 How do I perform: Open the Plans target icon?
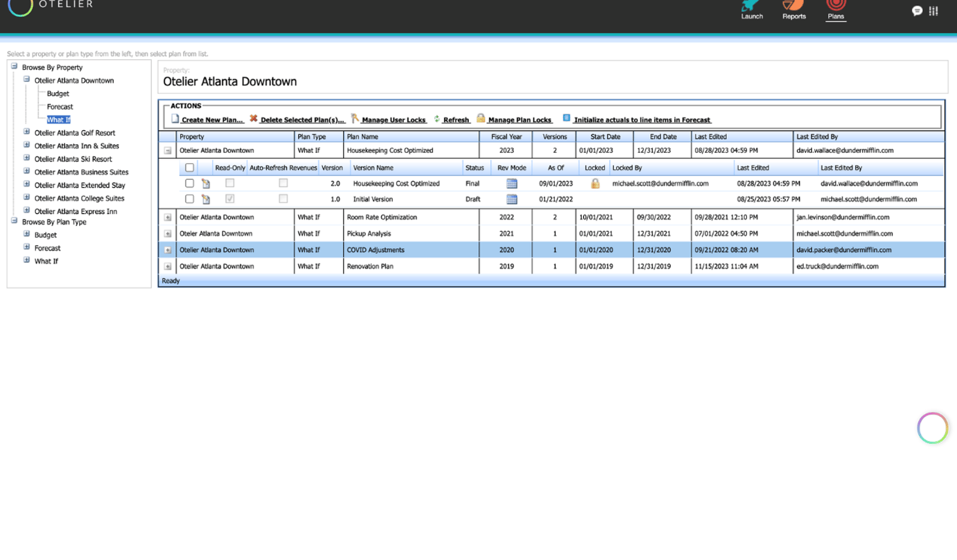[836, 5]
